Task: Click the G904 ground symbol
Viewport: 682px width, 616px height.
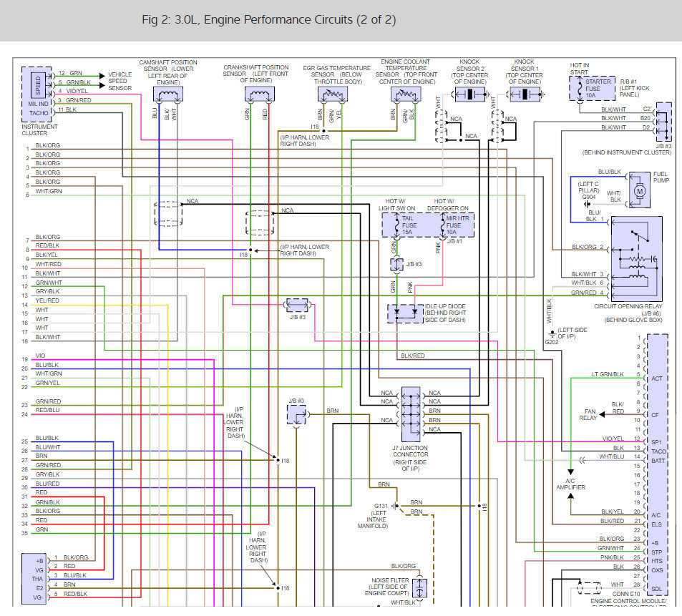Action: tap(588, 204)
